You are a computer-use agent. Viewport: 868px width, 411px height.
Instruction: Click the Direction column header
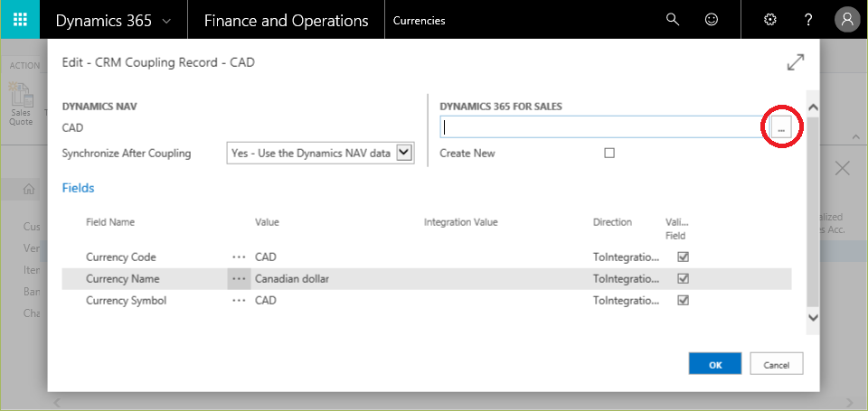(612, 222)
